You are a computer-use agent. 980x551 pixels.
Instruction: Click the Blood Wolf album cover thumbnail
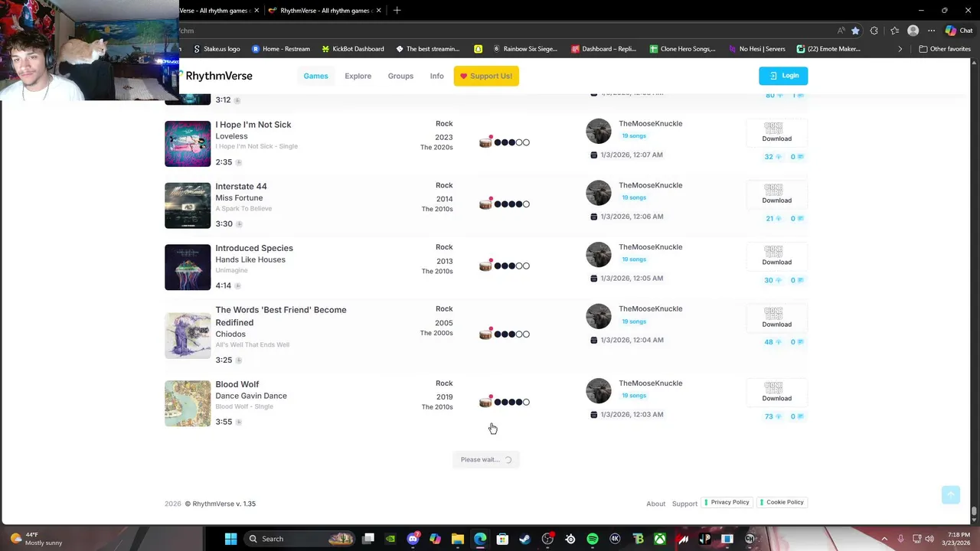pyautogui.click(x=188, y=403)
